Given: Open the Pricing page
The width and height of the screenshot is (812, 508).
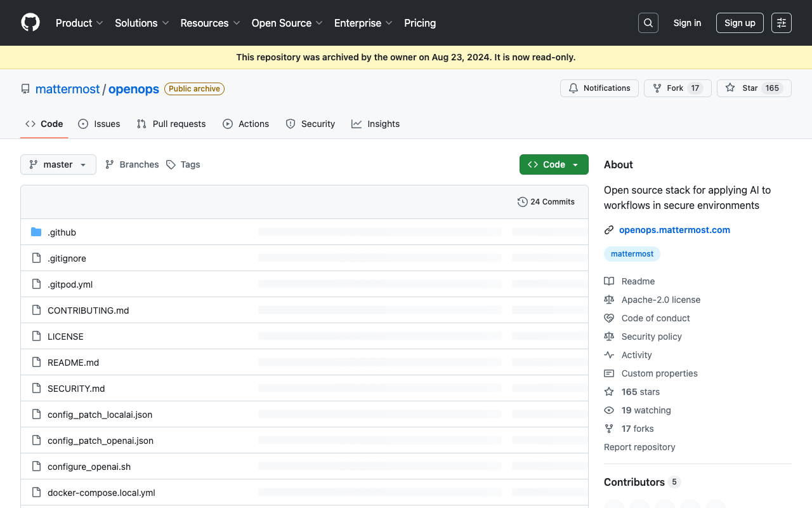Looking at the screenshot, I should coord(420,23).
